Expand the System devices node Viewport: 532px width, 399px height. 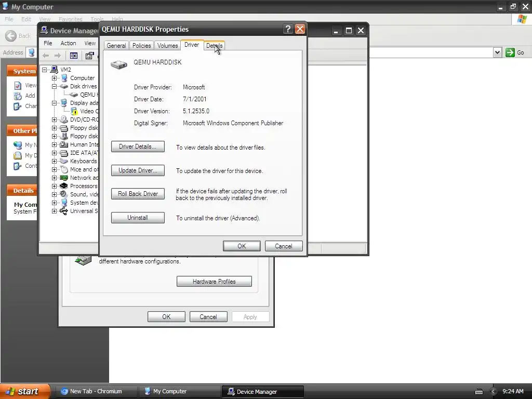[54, 203]
